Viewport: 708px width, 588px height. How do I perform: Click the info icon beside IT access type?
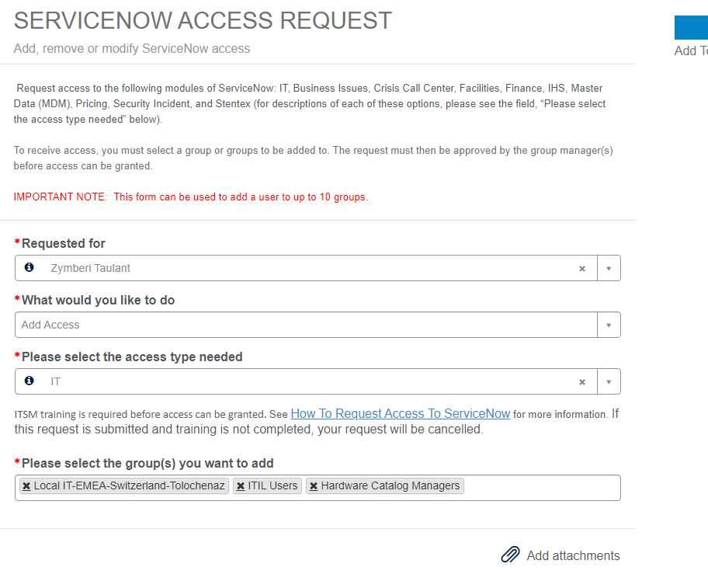29,381
